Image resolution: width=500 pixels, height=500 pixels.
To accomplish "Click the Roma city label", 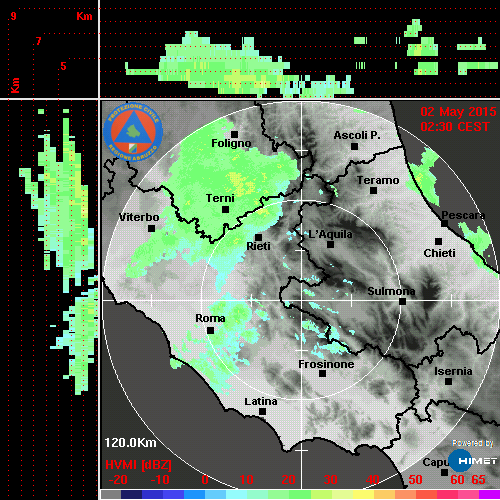I will (x=210, y=318).
